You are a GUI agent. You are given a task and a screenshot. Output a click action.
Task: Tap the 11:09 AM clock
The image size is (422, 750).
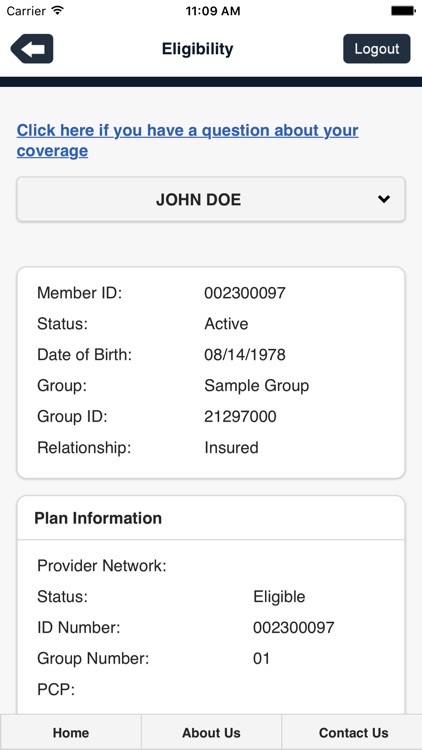point(213,11)
